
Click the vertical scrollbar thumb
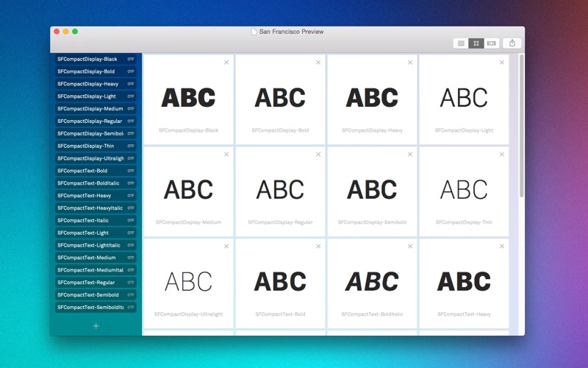(x=521, y=126)
